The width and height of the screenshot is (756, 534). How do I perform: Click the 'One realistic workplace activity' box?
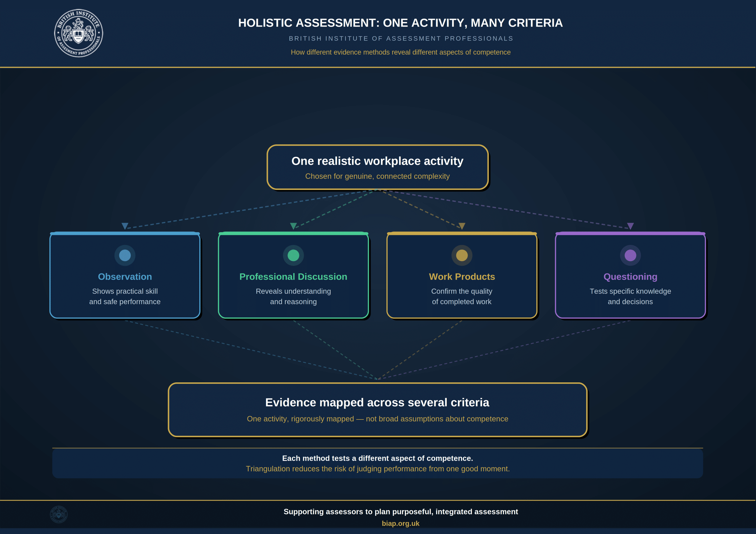pyautogui.click(x=378, y=167)
